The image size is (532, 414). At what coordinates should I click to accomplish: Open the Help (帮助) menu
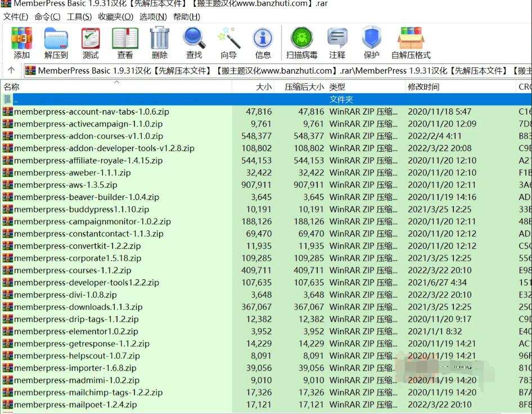(187, 17)
